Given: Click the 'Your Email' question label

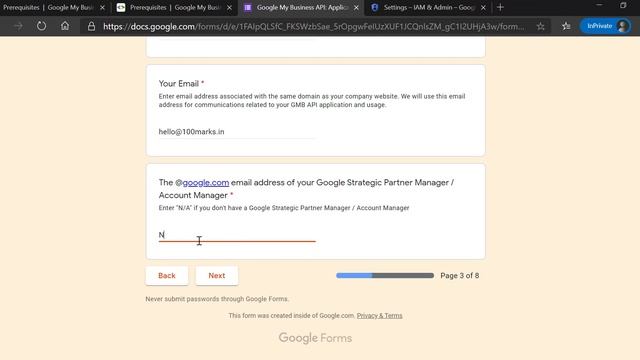Looking at the screenshot, I should pos(179,84).
